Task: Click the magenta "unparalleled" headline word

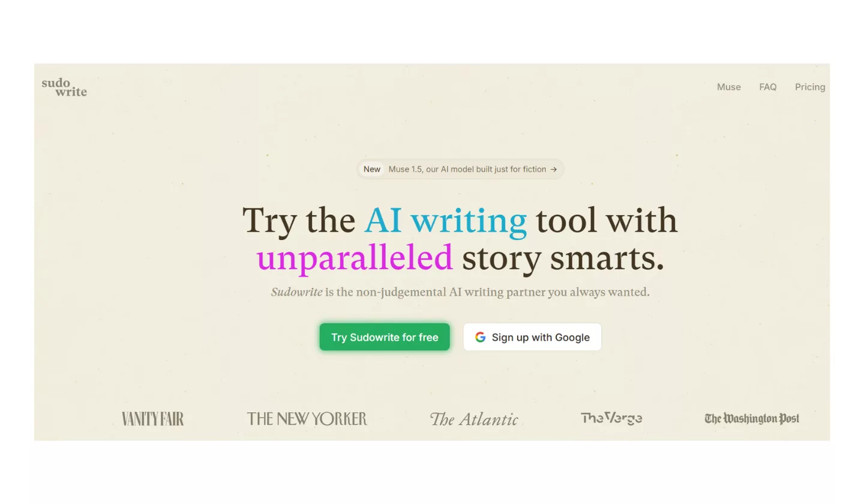Action: click(354, 258)
